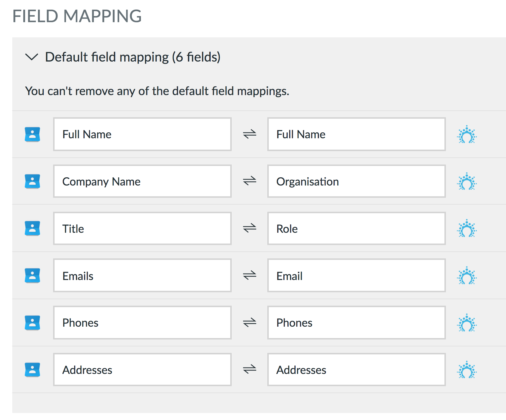Click the Organisation field
The image size is (506, 420).
[357, 181]
